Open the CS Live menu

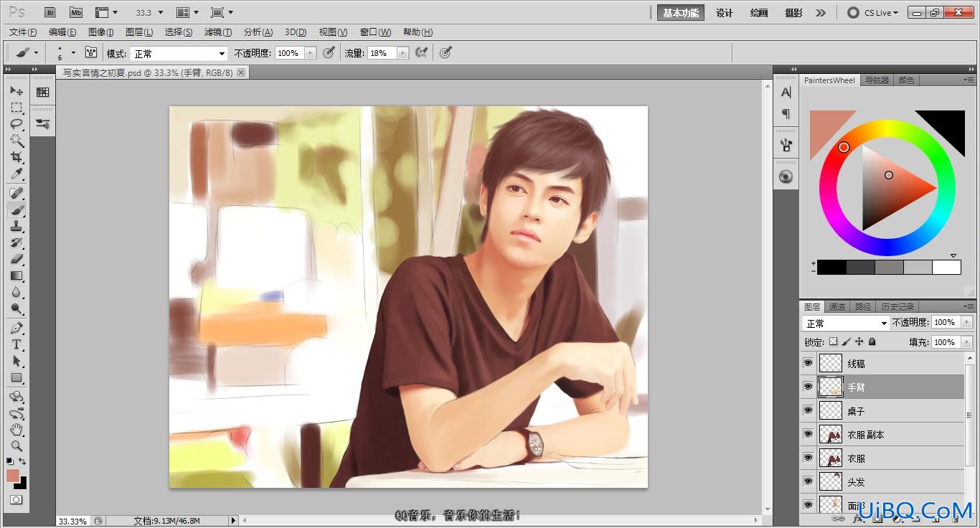pyautogui.click(x=873, y=13)
